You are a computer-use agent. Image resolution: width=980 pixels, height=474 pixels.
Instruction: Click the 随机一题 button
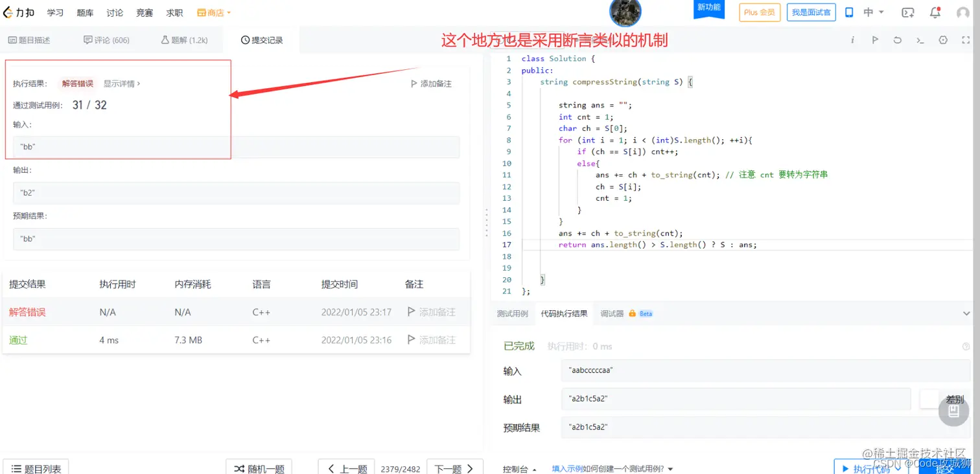(259, 467)
